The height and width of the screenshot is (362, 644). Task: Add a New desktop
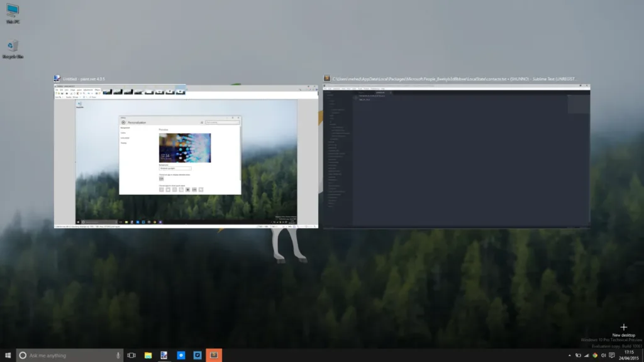[623, 330]
